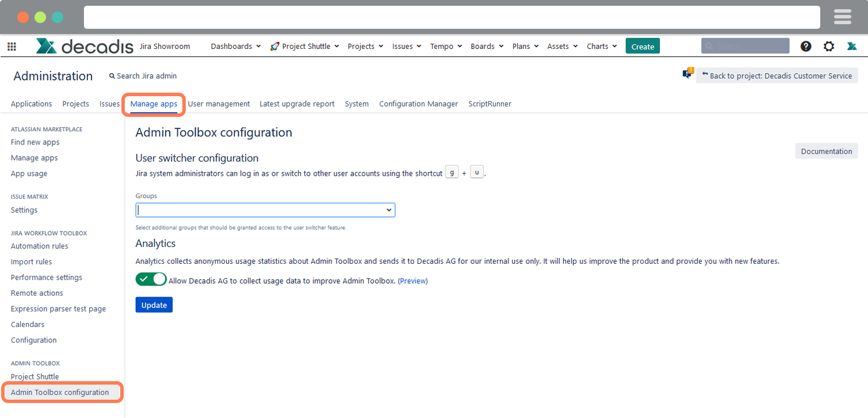Disable the Decadis usage data collection toggle
Screen dimensions: 868x418
coord(151,279)
